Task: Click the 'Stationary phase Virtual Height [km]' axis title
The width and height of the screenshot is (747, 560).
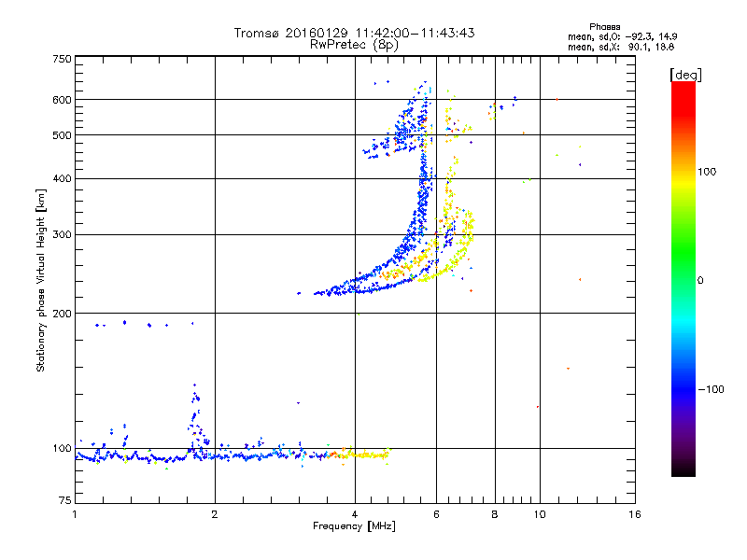Action: click(40, 280)
